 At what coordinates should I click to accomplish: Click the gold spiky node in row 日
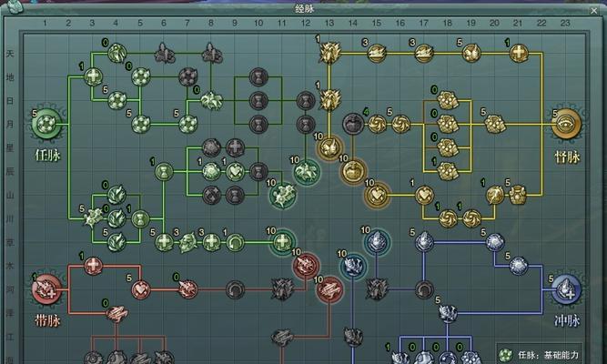tap(329, 100)
